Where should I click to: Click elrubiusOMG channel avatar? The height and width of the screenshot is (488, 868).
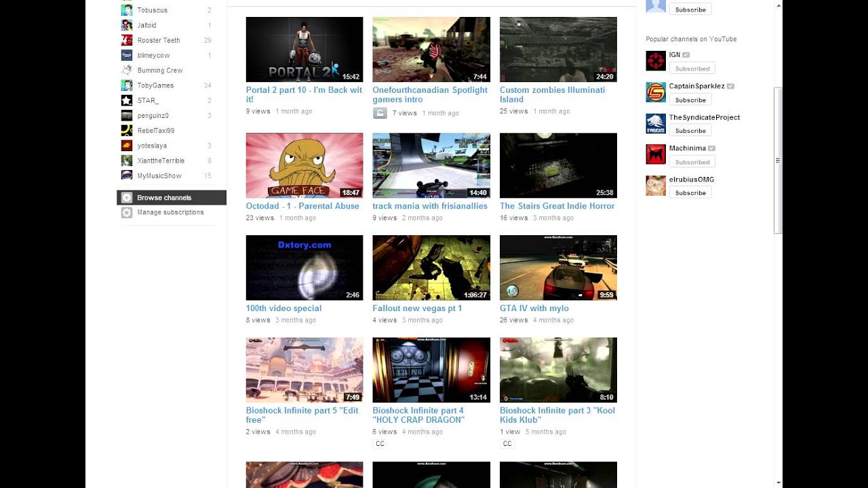(x=656, y=186)
